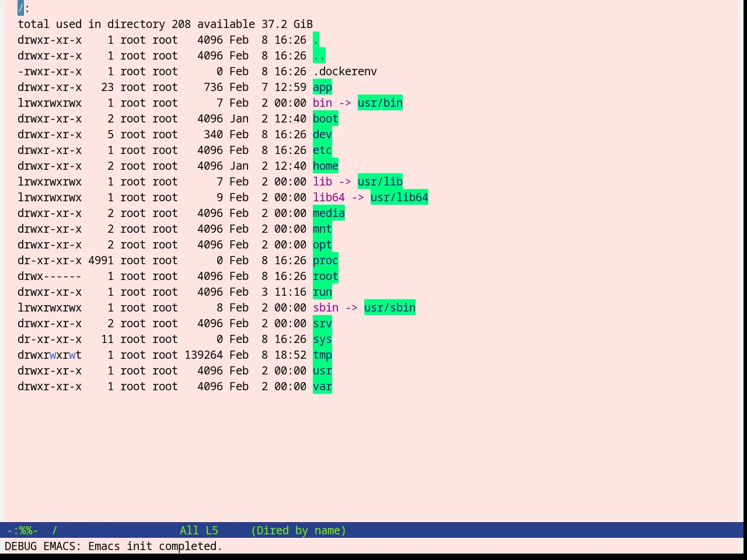Click the double-dot parent directory entry
Viewport: 747px width, 560px height.
(x=319, y=56)
